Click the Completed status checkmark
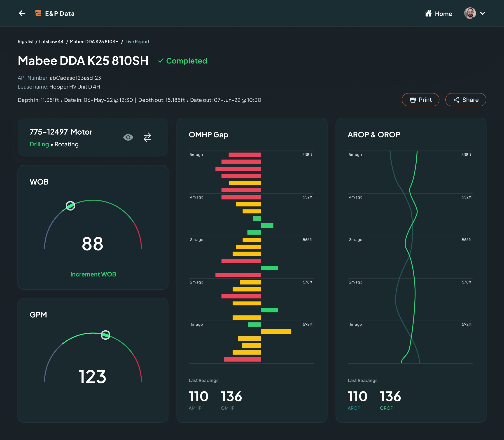Viewport: 504px width, 440px height. coord(161,61)
